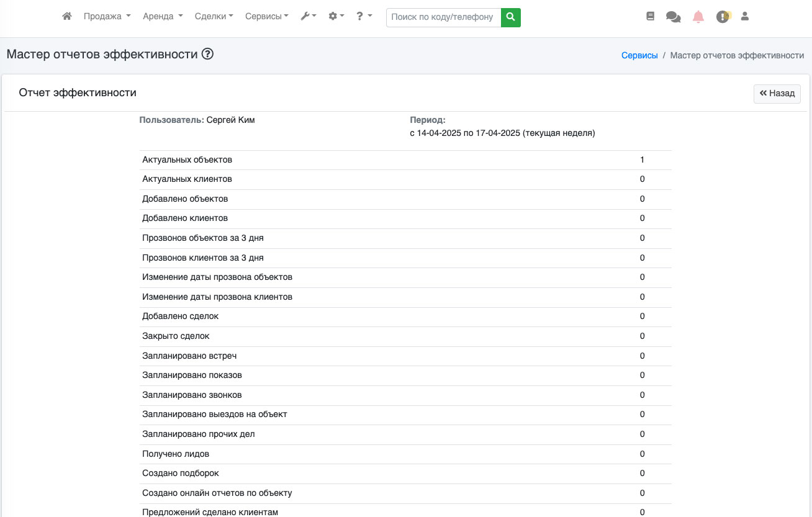The width and height of the screenshot is (812, 517).
Task: Open the question mark help menu
Action: click(364, 17)
